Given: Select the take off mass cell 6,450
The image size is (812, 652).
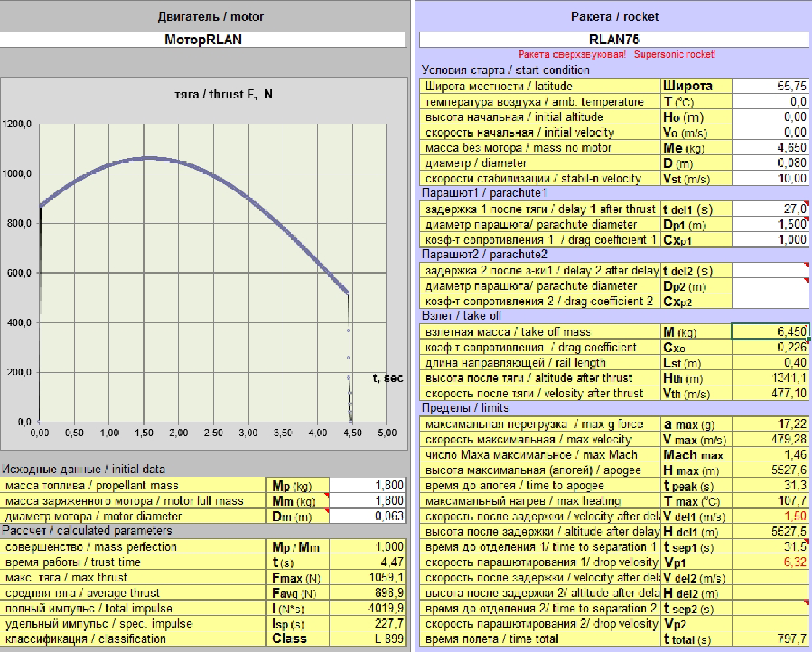Looking at the screenshot, I should pyautogui.click(x=770, y=331).
